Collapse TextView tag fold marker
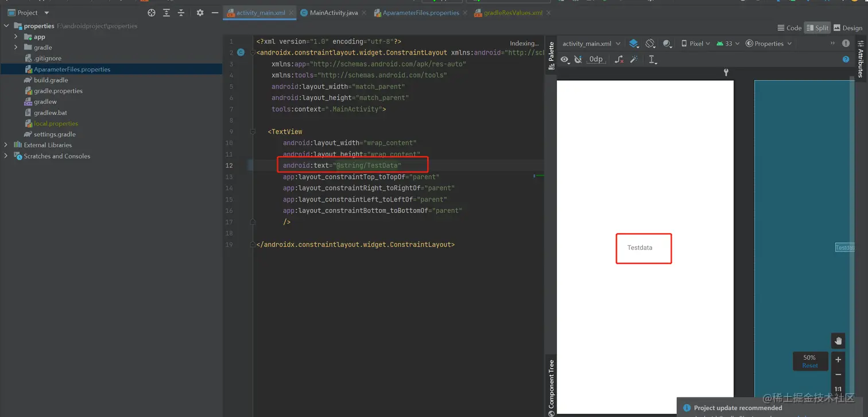Viewport: 868px width, 417px height. tap(253, 132)
